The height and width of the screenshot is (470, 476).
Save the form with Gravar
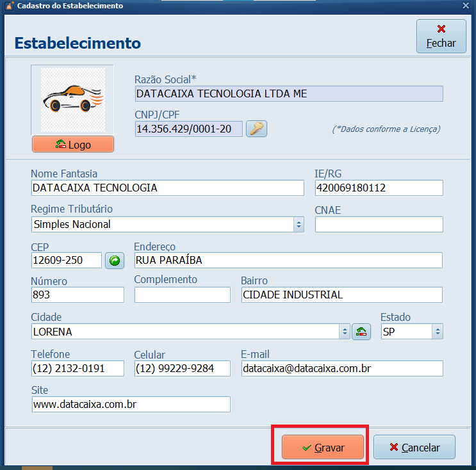point(323,447)
